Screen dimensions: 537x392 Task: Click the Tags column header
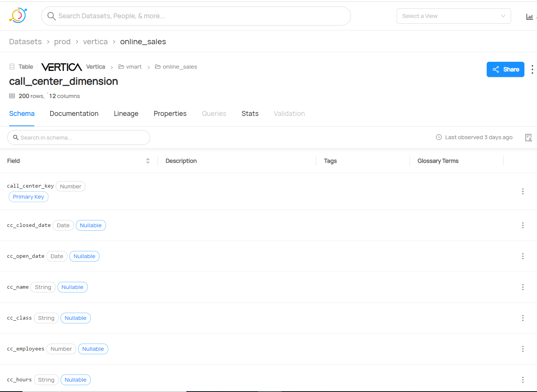point(330,161)
